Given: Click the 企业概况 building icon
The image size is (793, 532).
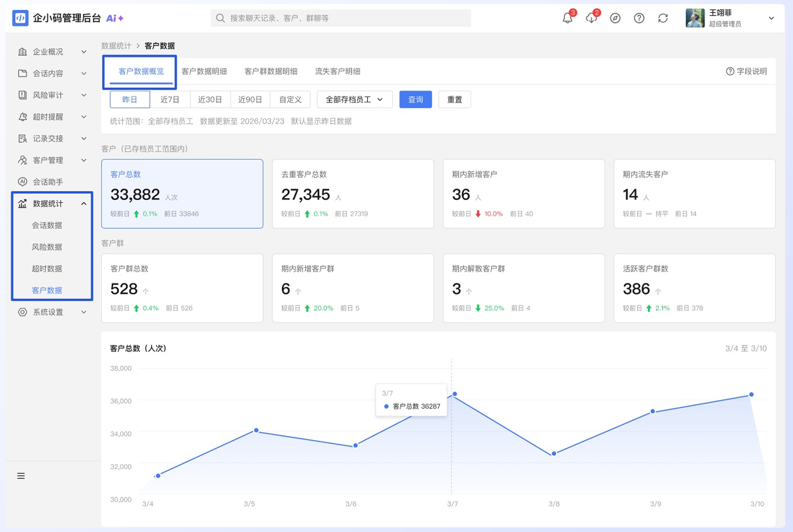Looking at the screenshot, I should 22,52.
